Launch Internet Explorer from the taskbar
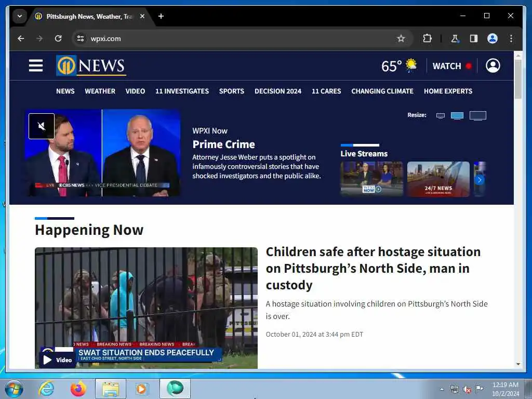 coord(46,389)
